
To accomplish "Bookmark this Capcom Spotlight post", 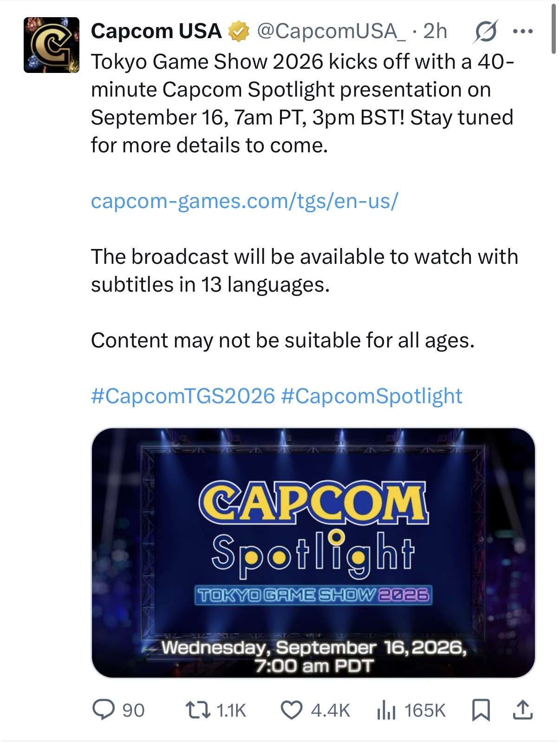I will point(481,710).
